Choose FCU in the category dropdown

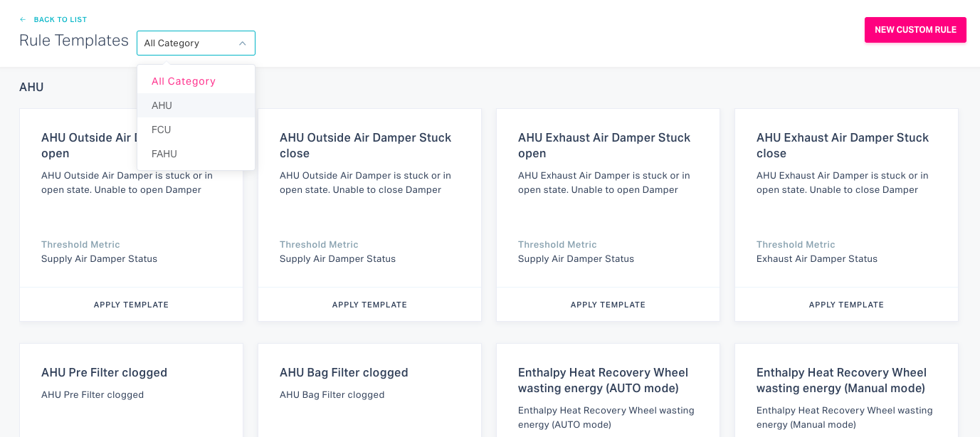click(x=162, y=130)
